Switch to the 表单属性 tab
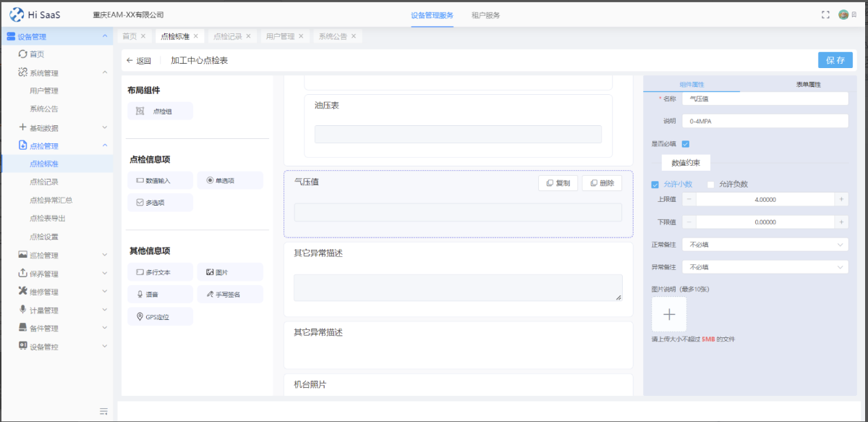The image size is (868, 422). (808, 85)
